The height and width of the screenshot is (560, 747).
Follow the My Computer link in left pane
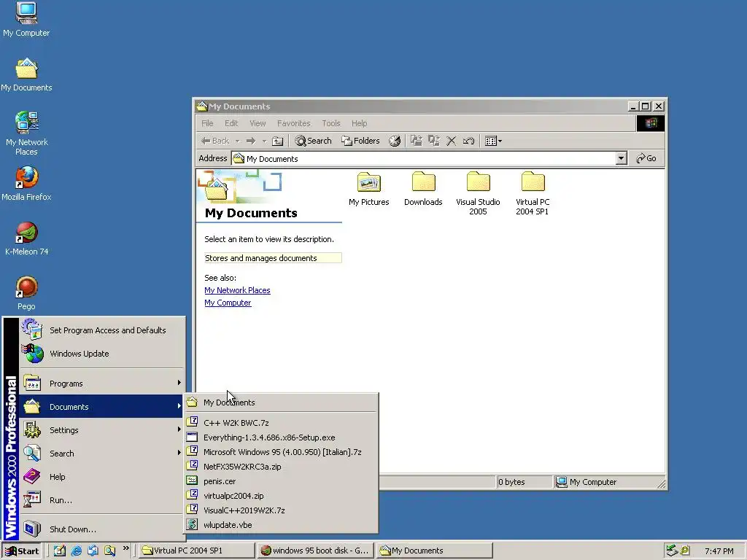pos(228,303)
